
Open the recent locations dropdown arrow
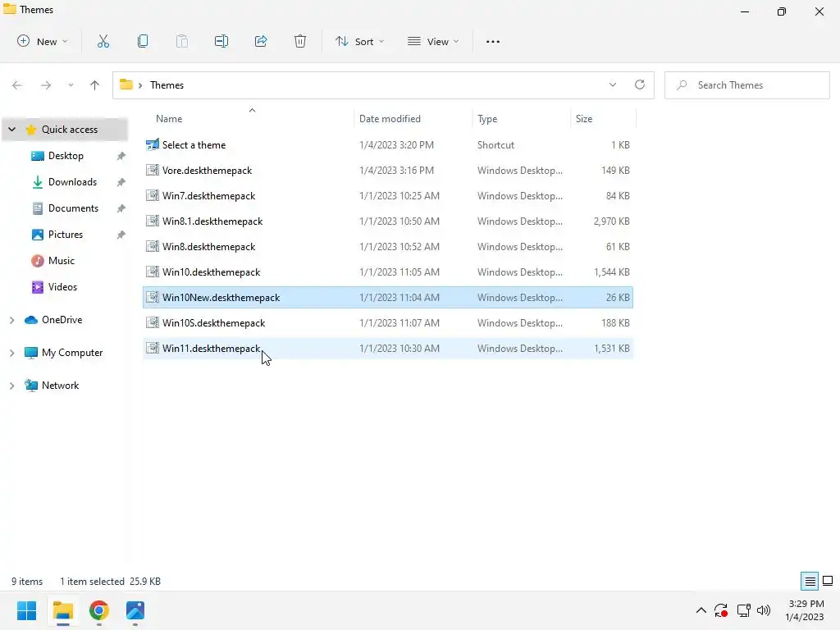pos(71,85)
